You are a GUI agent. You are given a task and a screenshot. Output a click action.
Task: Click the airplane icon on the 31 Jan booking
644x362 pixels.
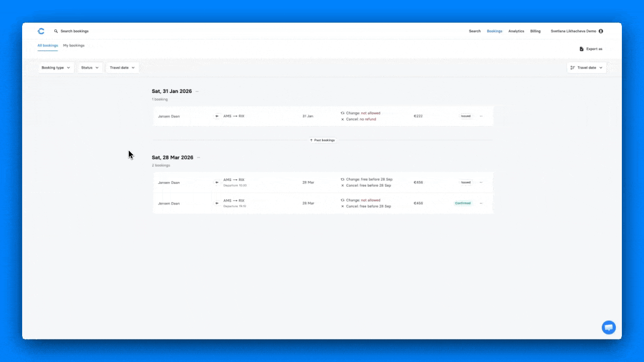pyautogui.click(x=216, y=116)
